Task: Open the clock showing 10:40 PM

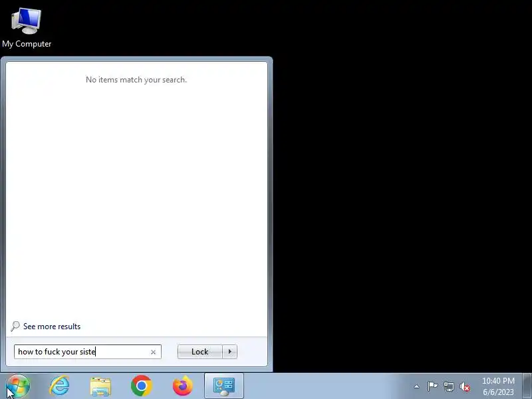Action: point(498,386)
